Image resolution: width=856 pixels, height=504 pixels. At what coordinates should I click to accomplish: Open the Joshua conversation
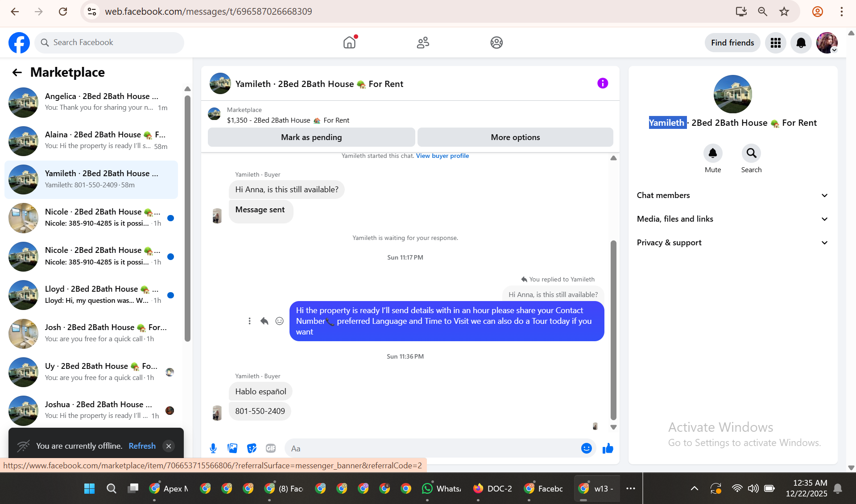point(91,410)
